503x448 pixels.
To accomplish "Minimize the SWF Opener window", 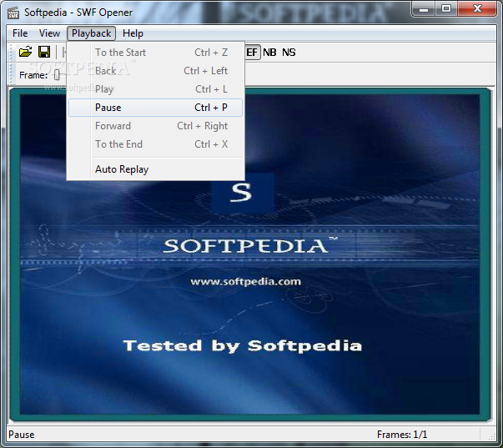I will pyautogui.click(x=424, y=9).
